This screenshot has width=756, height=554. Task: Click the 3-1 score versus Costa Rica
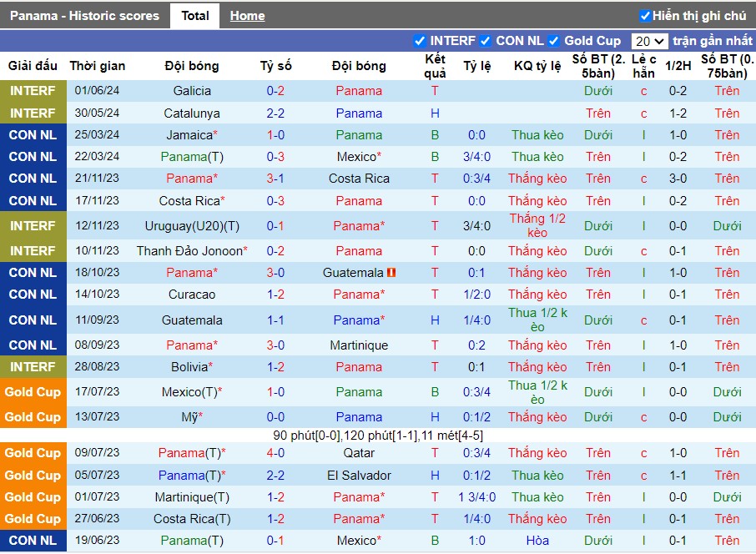pos(275,179)
